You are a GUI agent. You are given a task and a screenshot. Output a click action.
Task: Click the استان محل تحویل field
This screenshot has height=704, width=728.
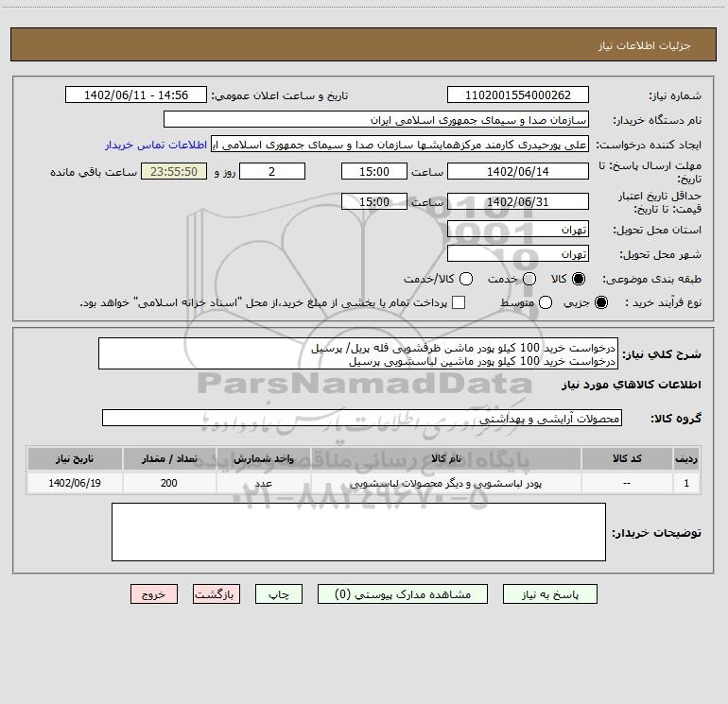[518, 229]
